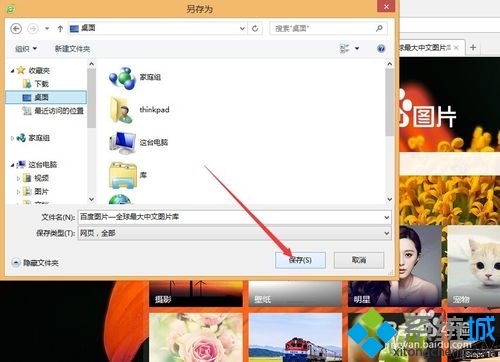Close the 另存为 save-as dialog
Image resolution: width=500 pixels, height=362 pixels.
coord(386,6)
